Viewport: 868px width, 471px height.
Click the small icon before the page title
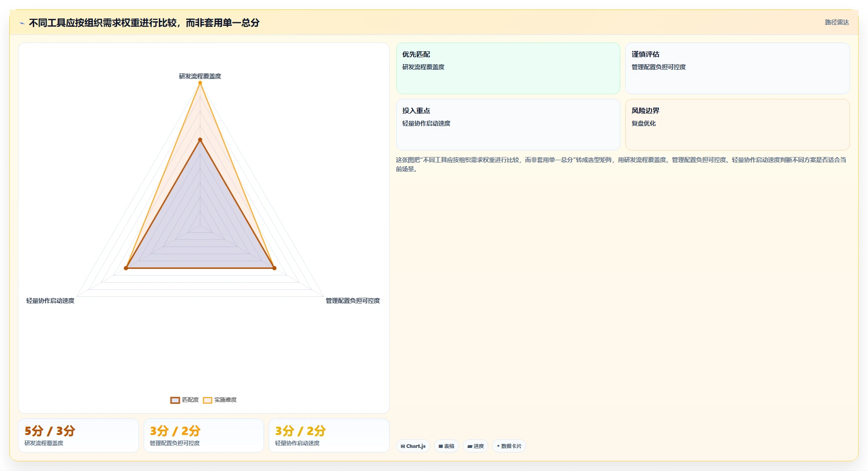point(22,23)
